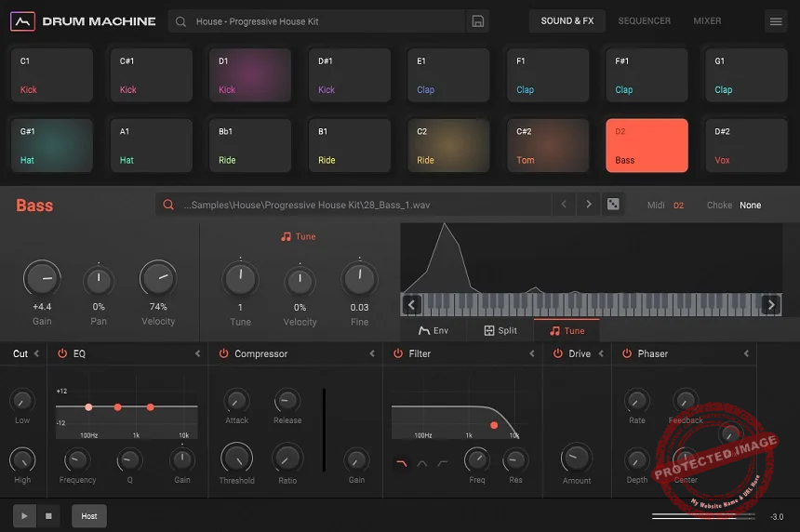Switch to the MIXER tab
Screen dimensions: 800x532
707,20
